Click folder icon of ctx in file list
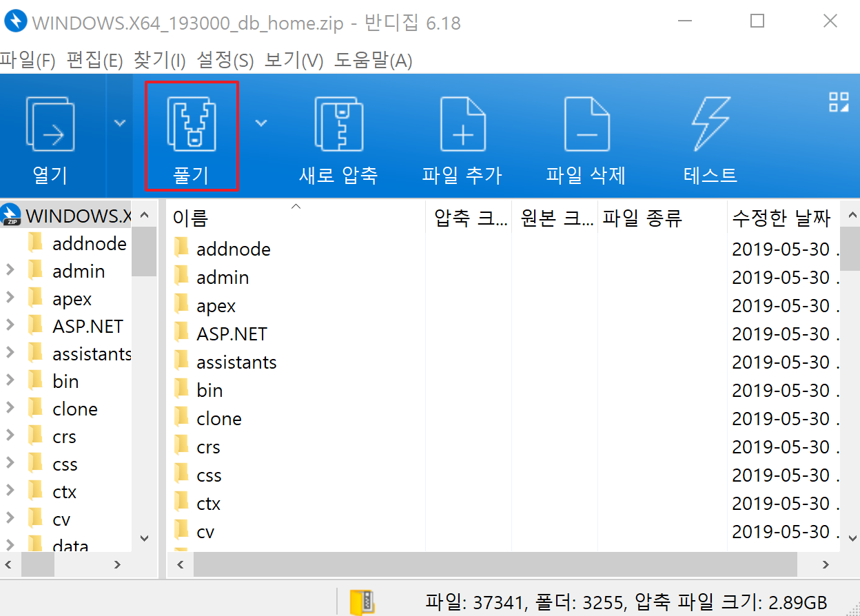The image size is (860, 616). (x=181, y=503)
